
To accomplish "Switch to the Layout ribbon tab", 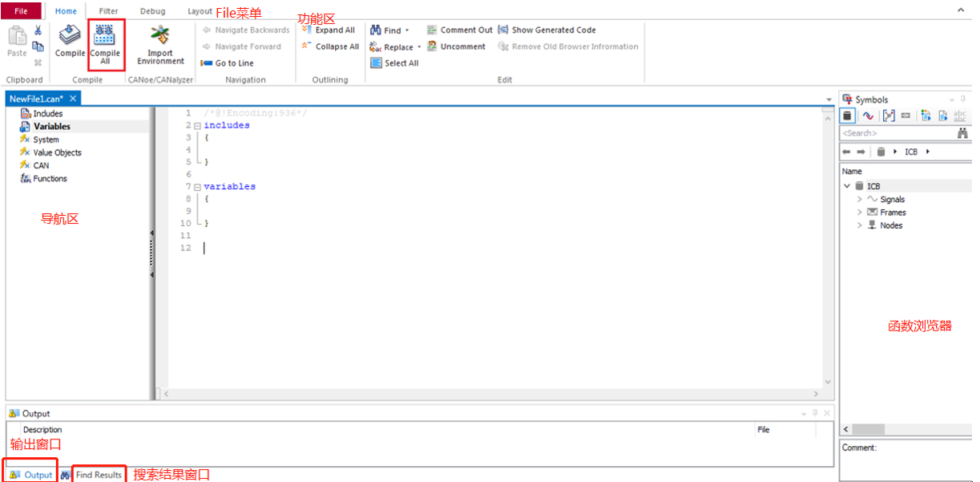I will tap(200, 11).
